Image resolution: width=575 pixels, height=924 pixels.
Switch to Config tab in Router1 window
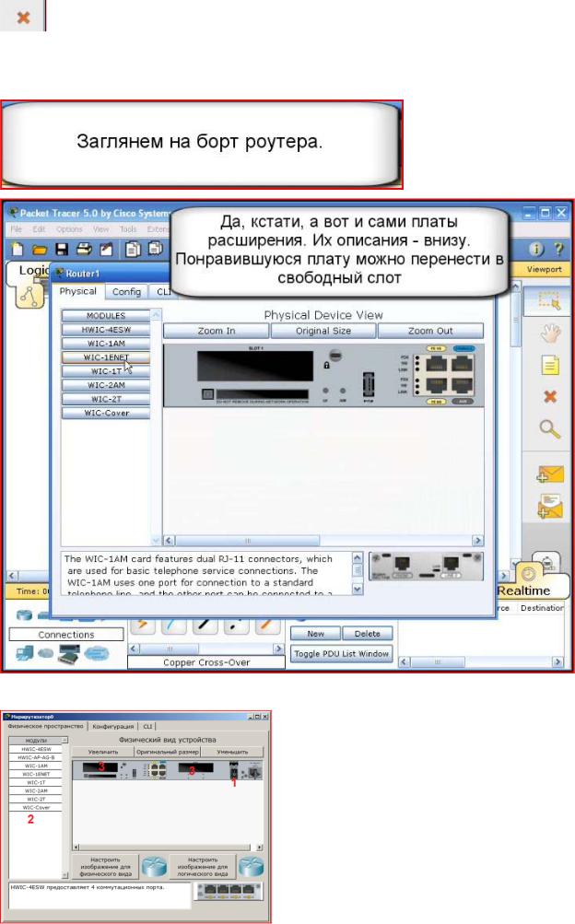tap(126, 292)
